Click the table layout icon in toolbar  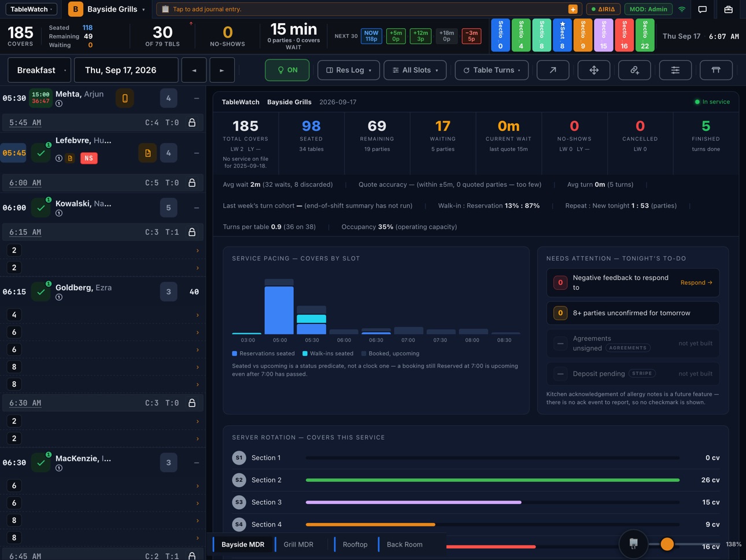(716, 70)
